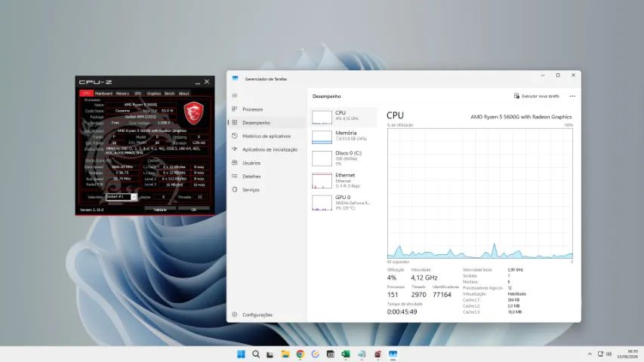Open the three-dots more options menu
This screenshot has height=362, width=644.
pyautogui.click(x=572, y=96)
